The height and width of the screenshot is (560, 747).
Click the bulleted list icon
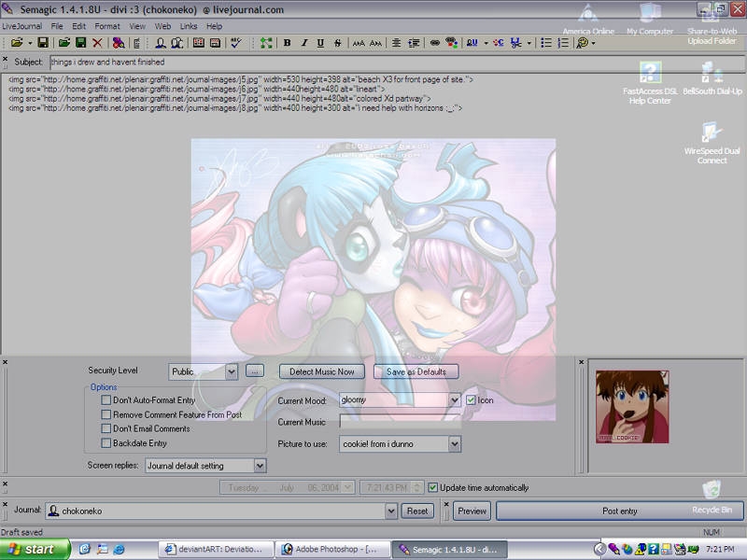coord(547,43)
